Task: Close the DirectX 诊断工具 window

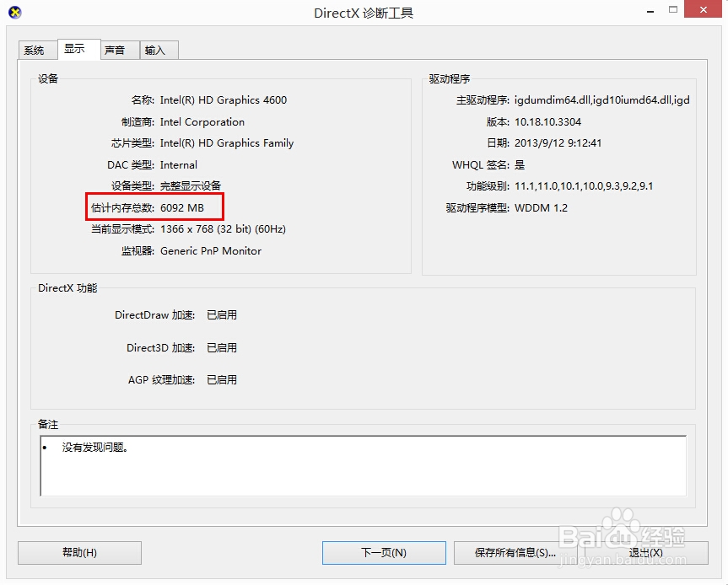Action: click(704, 10)
